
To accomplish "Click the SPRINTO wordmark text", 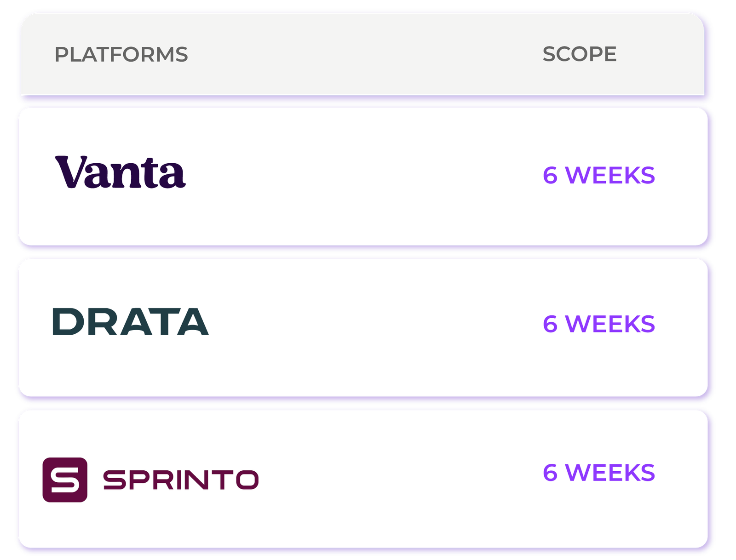I will point(181,480).
